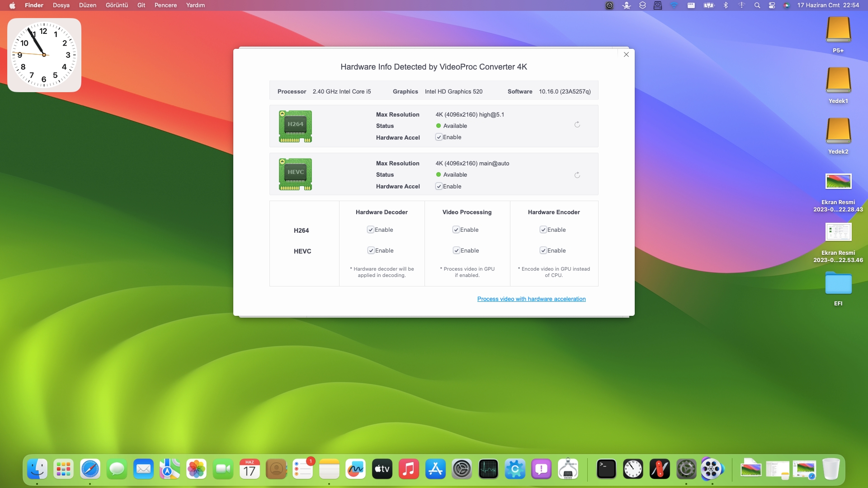Uncheck HEVC Hardware Encoder Enable
The height and width of the screenshot is (488, 868).
tap(543, 251)
